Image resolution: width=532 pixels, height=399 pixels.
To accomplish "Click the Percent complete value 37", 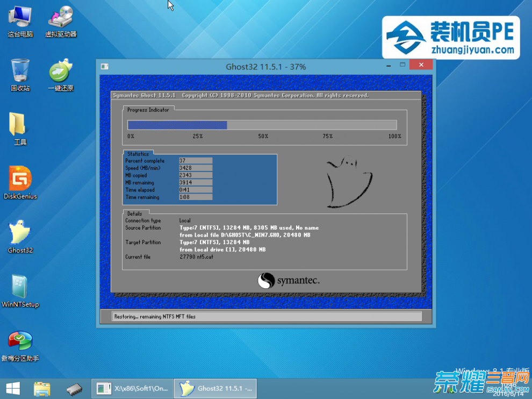I will (196, 161).
